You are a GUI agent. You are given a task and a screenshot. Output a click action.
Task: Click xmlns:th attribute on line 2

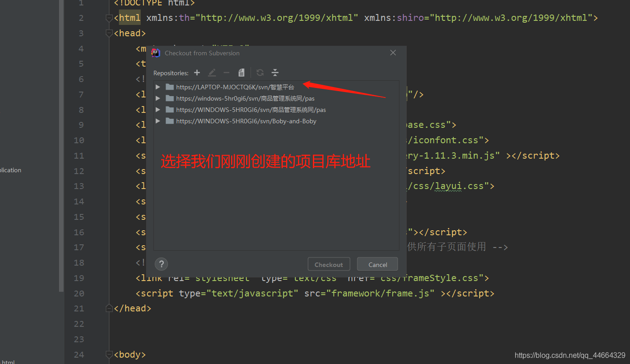(x=168, y=18)
